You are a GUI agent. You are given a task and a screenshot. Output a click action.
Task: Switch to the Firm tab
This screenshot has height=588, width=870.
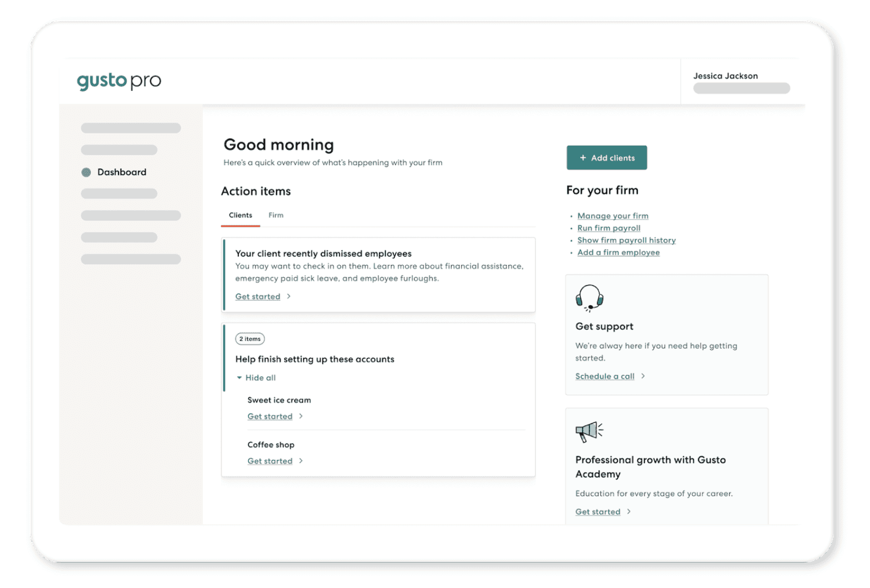(x=275, y=215)
